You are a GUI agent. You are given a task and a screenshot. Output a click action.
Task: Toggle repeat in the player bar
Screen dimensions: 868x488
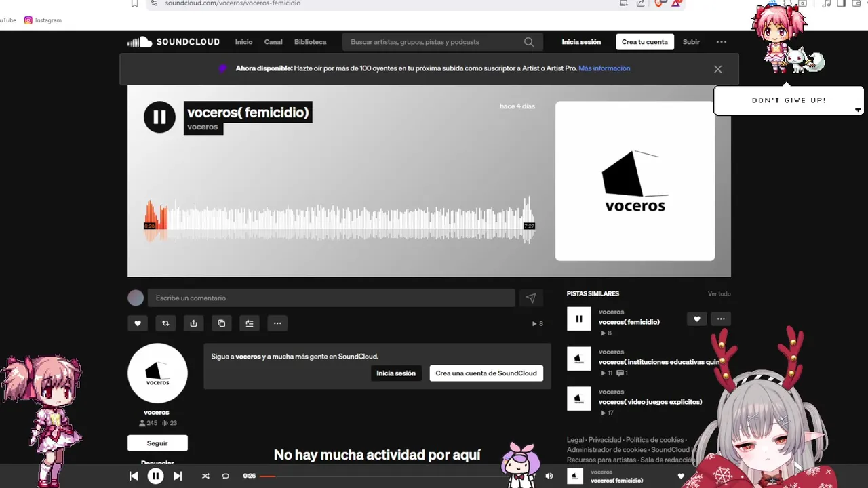[226, 476]
